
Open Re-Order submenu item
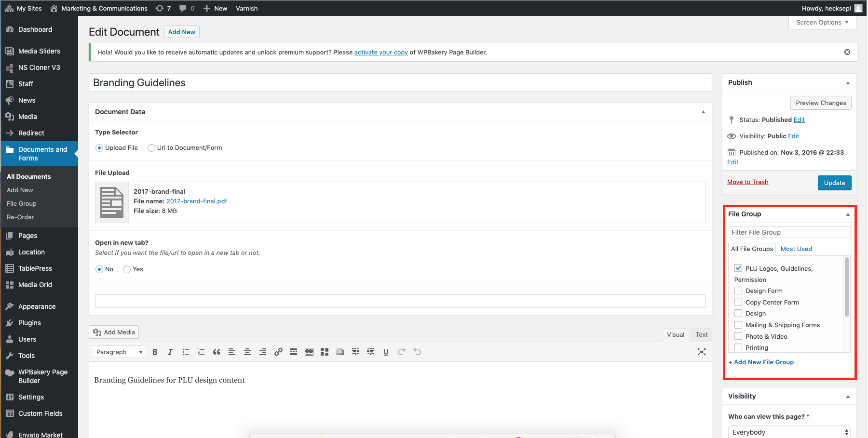[x=20, y=217]
